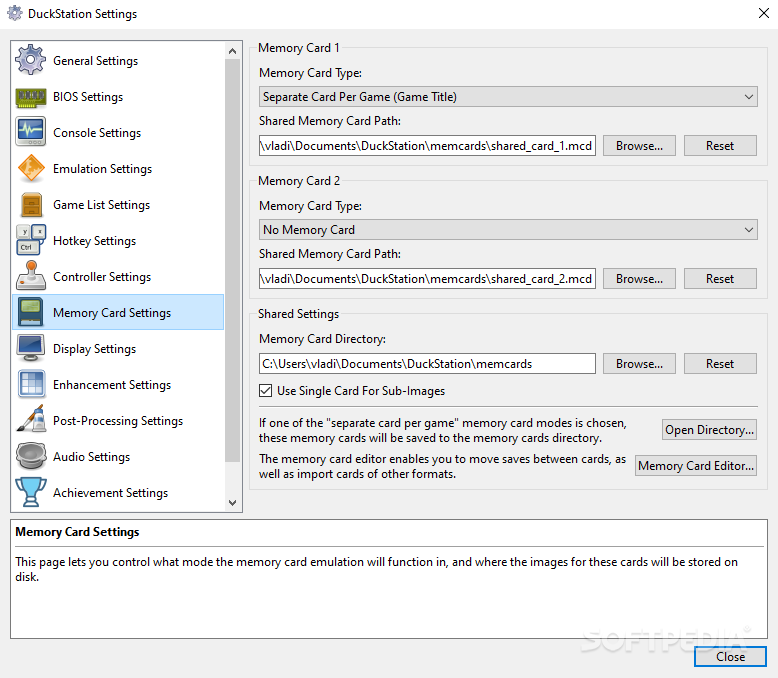Click the category list scrollbar down arrow
The width and height of the screenshot is (778, 678).
pos(232,503)
